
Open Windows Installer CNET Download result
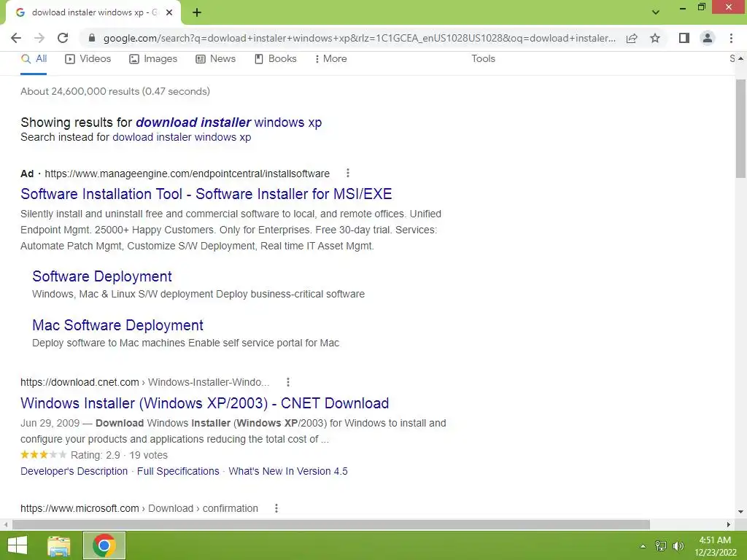(x=205, y=403)
